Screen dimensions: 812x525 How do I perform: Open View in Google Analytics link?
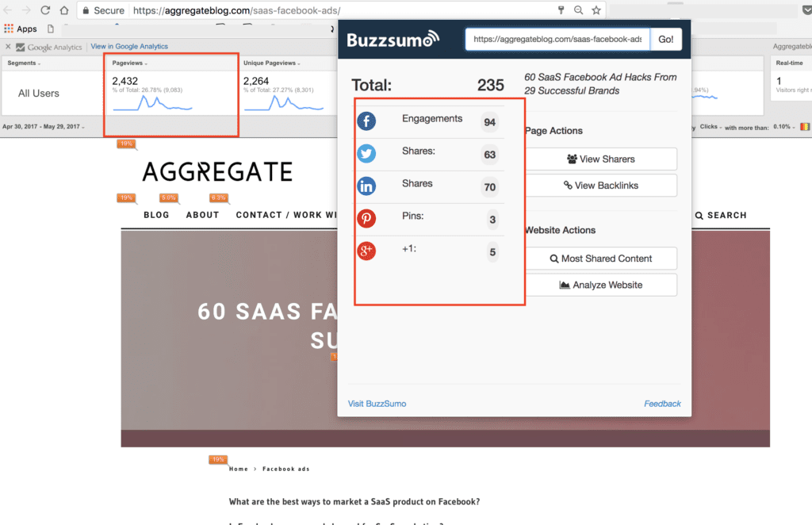(x=129, y=46)
